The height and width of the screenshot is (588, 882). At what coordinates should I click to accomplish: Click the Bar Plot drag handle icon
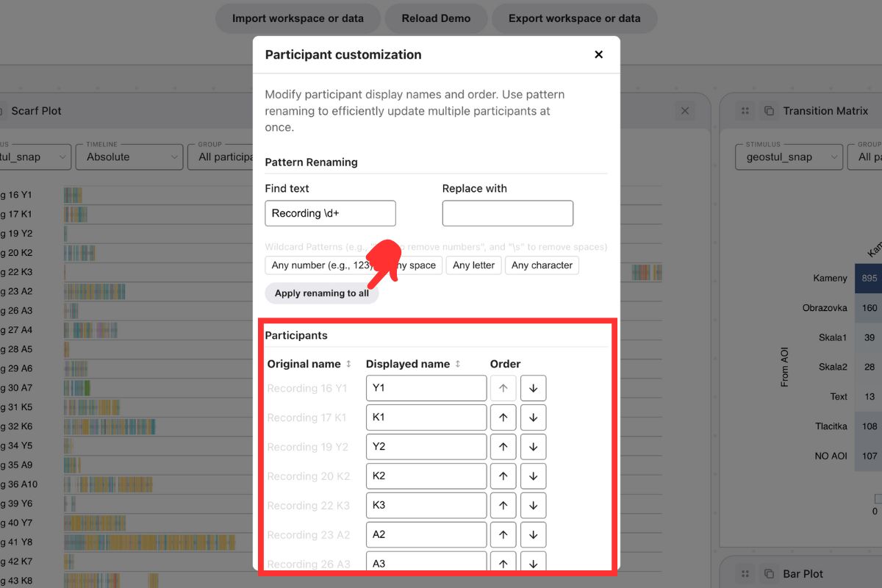click(745, 573)
